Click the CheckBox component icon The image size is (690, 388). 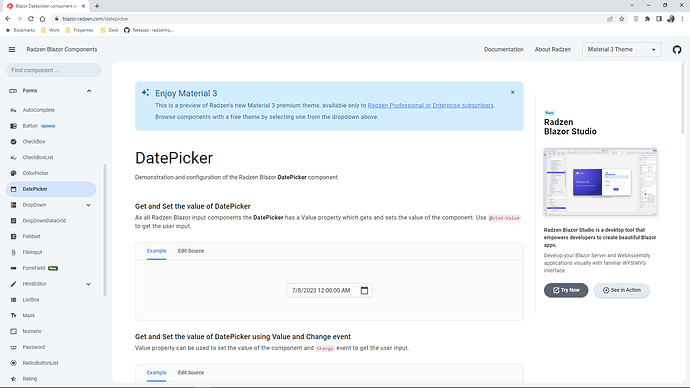13,142
